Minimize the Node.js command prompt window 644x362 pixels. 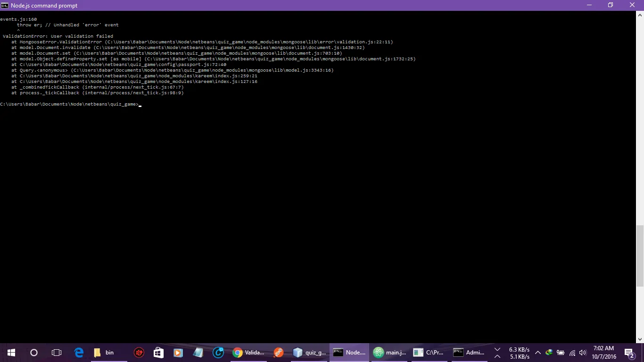click(589, 5)
